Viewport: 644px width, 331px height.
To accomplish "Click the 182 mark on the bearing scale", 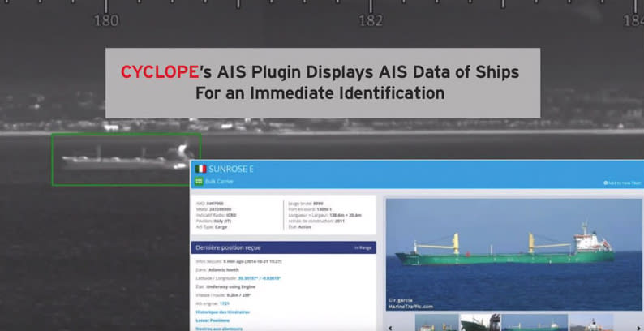I will (x=371, y=20).
